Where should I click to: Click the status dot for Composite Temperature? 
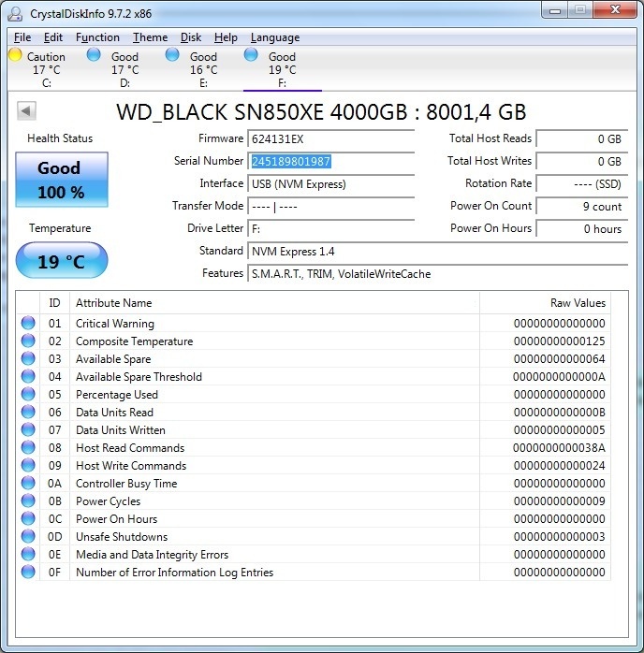coord(28,341)
